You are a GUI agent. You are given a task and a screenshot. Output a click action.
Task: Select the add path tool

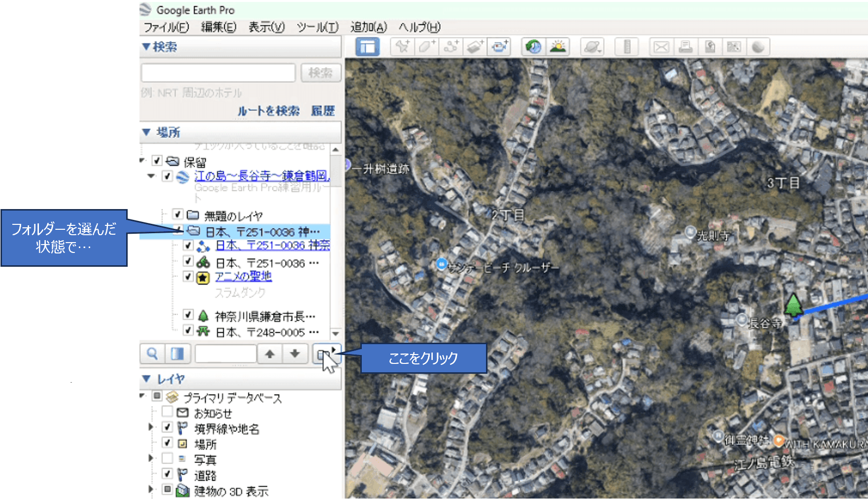coord(451,47)
